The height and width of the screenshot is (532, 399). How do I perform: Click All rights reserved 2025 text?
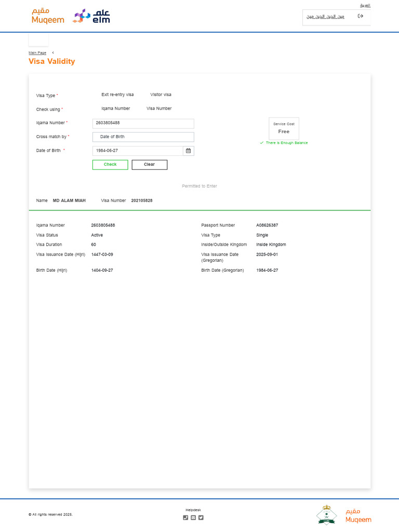click(x=50, y=514)
